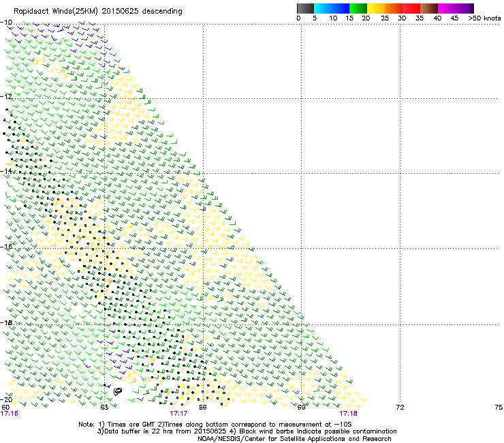
Task: Click the '35' color scale label
Action: pyautogui.click(x=420, y=18)
